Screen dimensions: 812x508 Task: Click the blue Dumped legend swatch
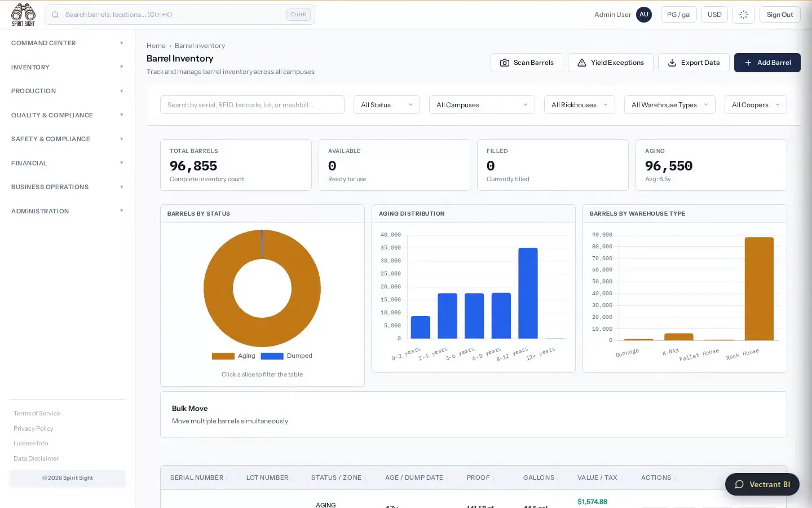272,356
